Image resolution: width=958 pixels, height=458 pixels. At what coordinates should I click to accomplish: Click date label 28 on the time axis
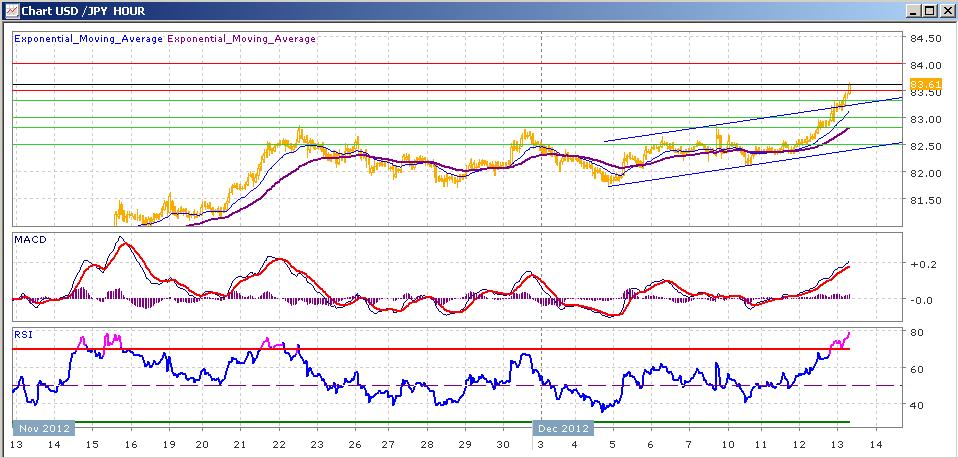tap(428, 445)
